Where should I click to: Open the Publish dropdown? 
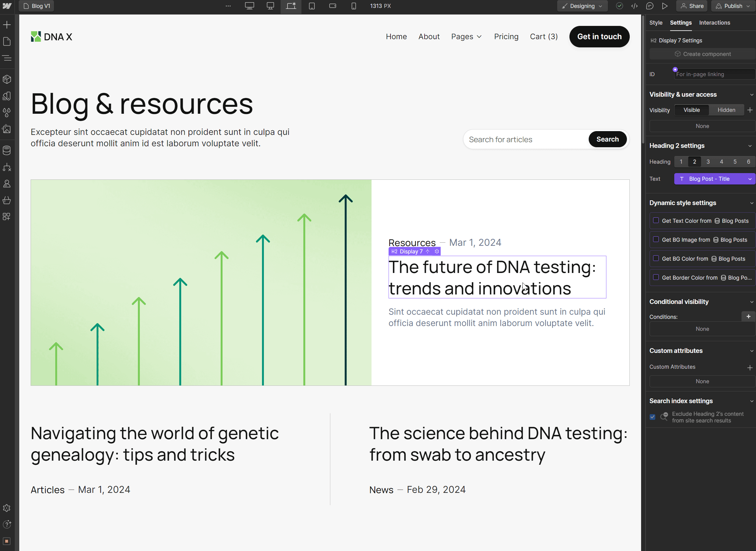[x=733, y=6]
